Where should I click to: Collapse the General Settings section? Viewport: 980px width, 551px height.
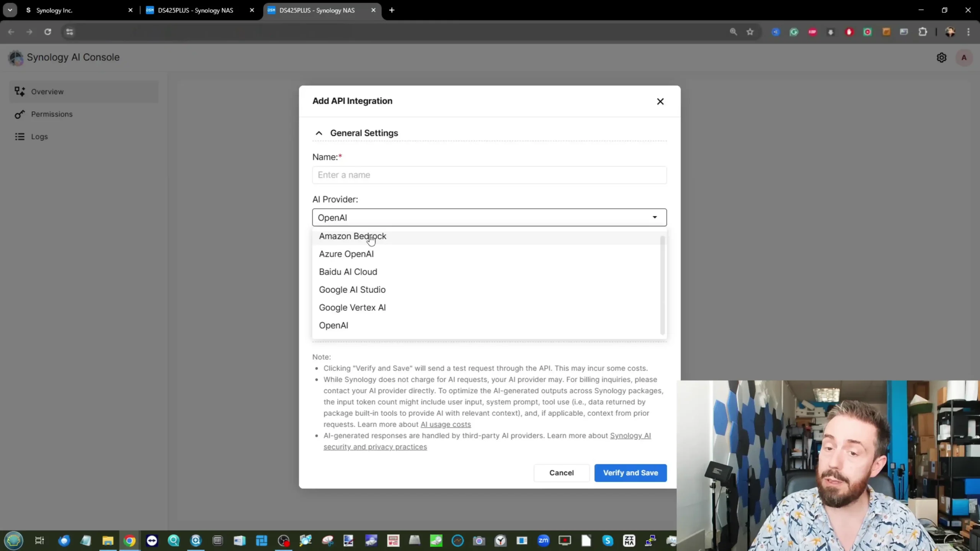(x=318, y=133)
